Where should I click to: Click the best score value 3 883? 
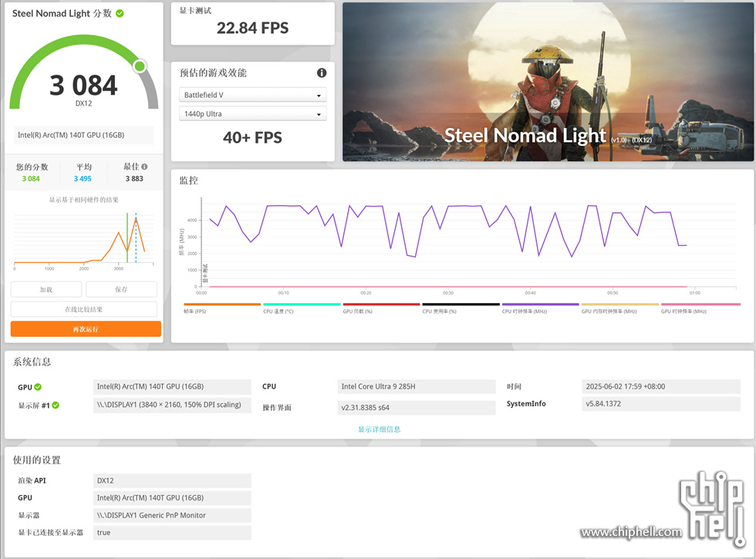(x=134, y=179)
